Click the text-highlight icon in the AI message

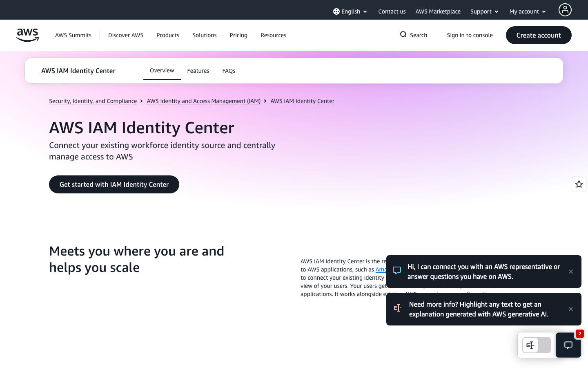(398, 308)
